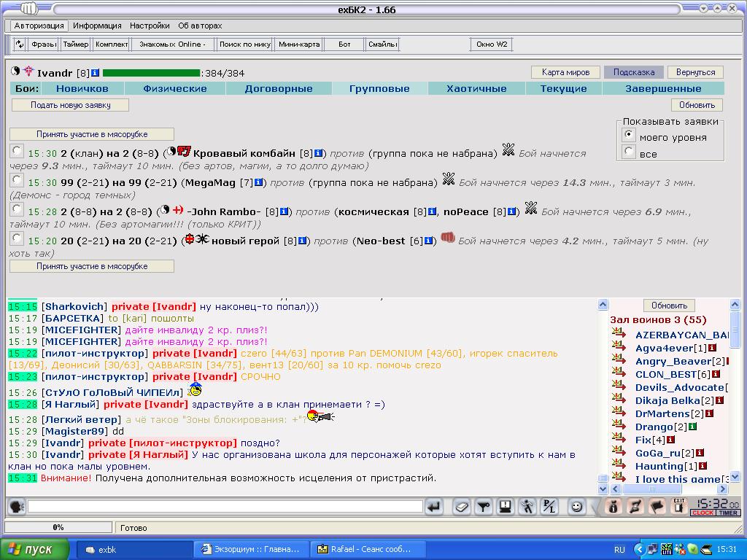
Task: Switch to the Текущие fights tab
Action: point(564,88)
